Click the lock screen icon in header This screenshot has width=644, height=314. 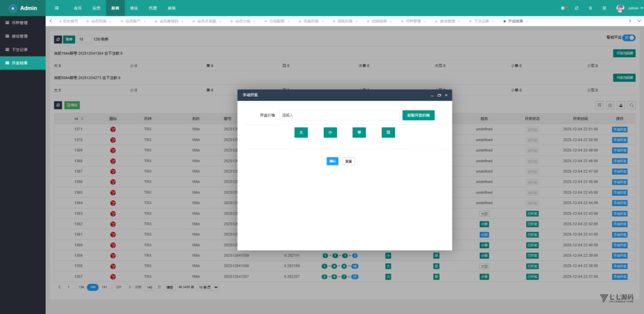pos(590,8)
